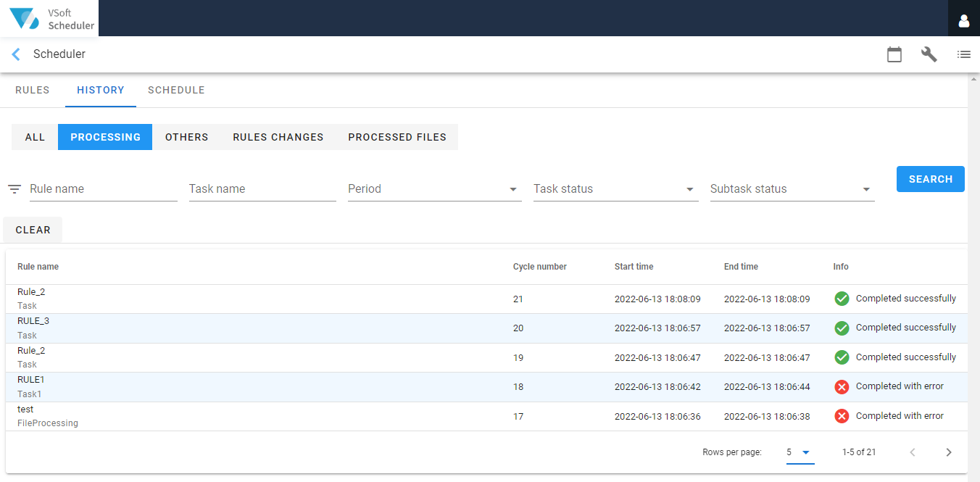This screenshot has height=482, width=980.
Task: Open the Task status dropdown
Action: coord(616,189)
